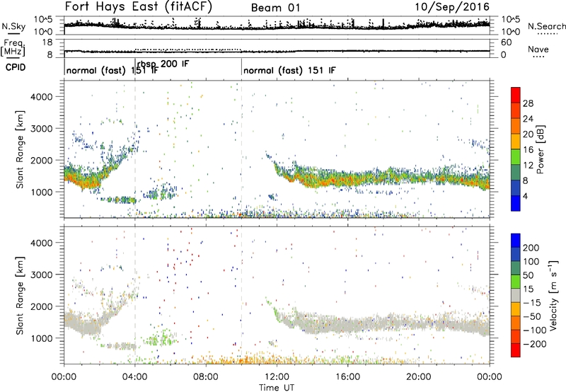
Task: Click the second 'normal (fast) 151 IF' label after 10:00
Action: pos(289,70)
